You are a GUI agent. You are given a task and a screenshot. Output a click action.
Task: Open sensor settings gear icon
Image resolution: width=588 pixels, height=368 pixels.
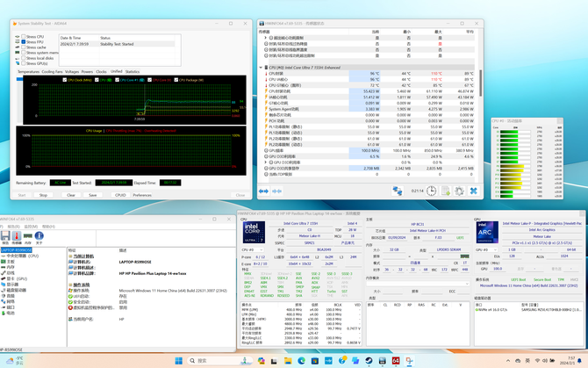click(x=459, y=191)
